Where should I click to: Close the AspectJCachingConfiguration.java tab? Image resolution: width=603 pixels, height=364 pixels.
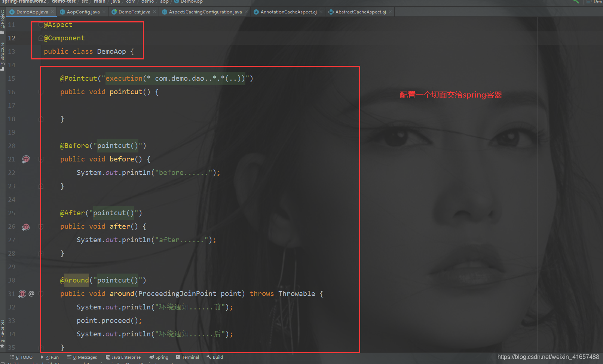coord(246,12)
